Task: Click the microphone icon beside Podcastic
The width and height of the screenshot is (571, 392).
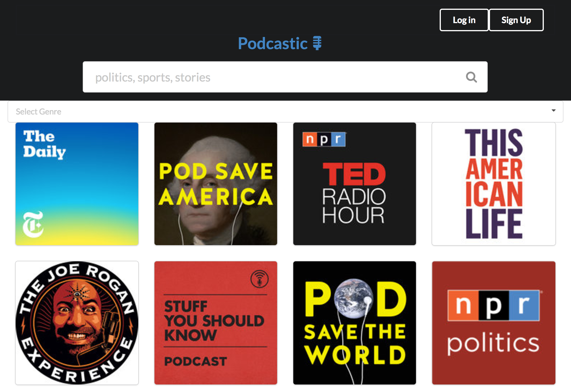Action: click(317, 43)
